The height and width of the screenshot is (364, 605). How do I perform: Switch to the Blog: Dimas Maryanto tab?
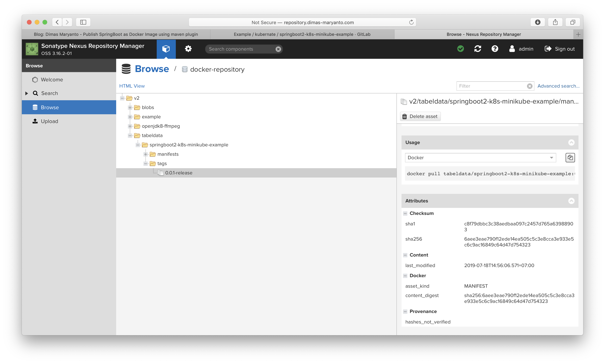pyautogui.click(x=116, y=34)
